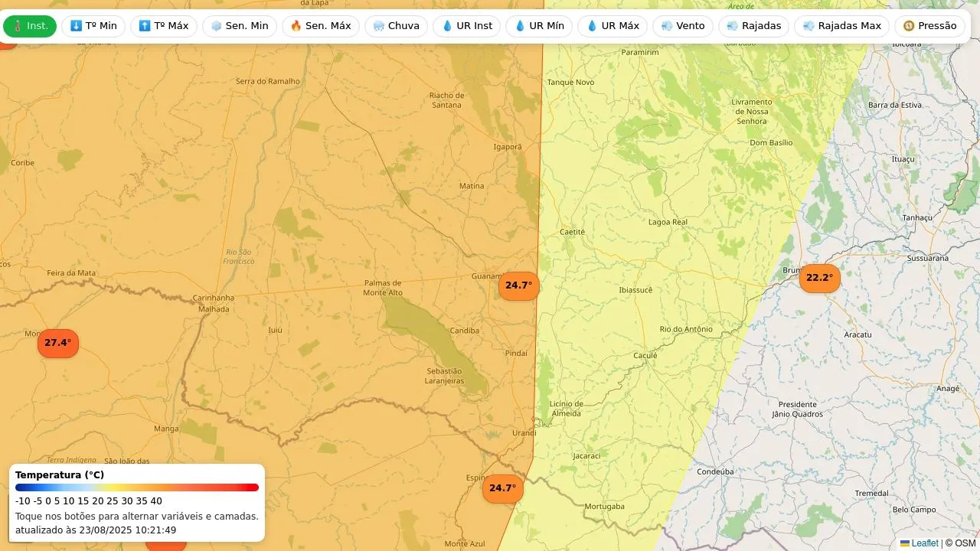Display the Chuva rainfall layer
980x551 pixels.
396,26
